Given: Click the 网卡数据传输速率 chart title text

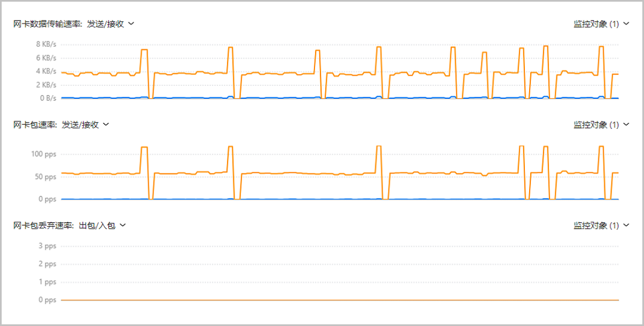Looking at the screenshot, I should (x=47, y=24).
